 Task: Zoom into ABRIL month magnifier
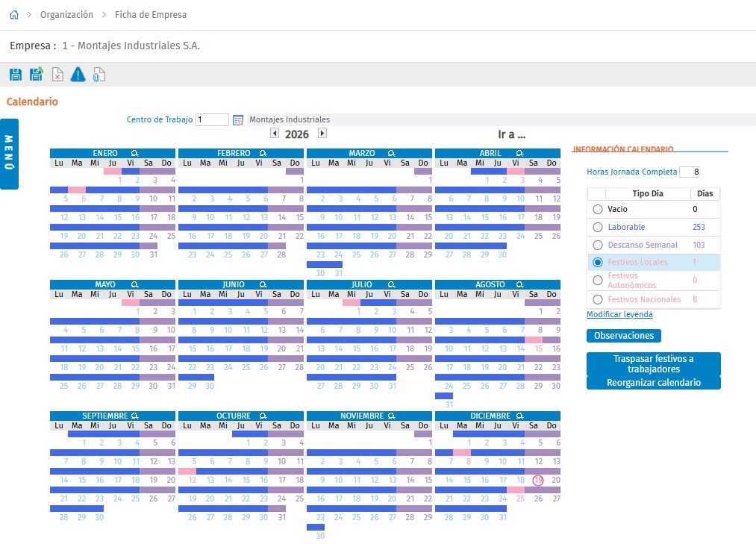tap(519, 154)
